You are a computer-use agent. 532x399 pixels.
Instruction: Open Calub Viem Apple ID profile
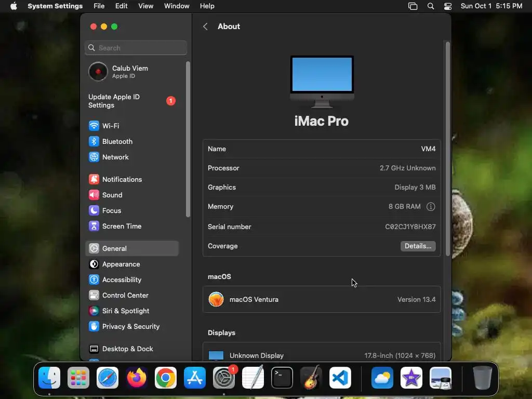(131, 72)
